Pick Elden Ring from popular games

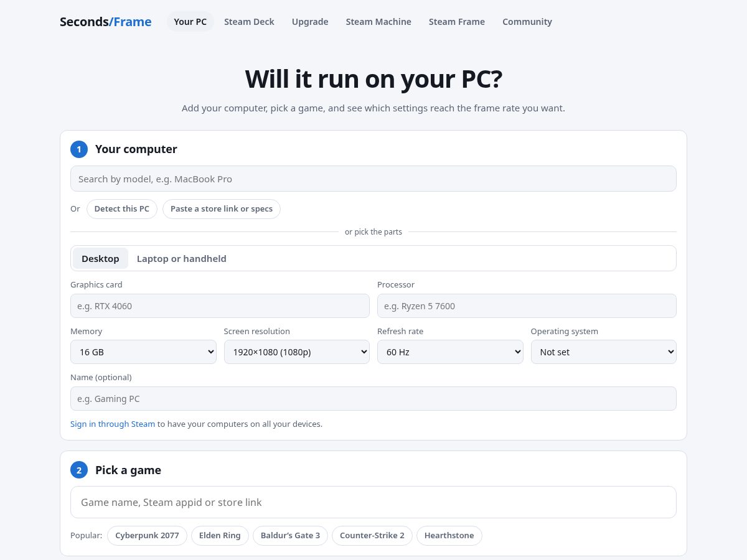coord(220,536)
